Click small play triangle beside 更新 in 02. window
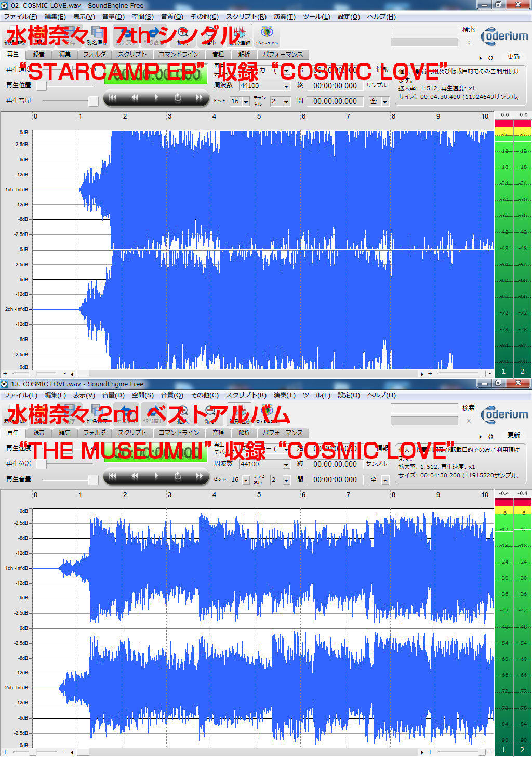532x757 pixels. coord(481,58)
